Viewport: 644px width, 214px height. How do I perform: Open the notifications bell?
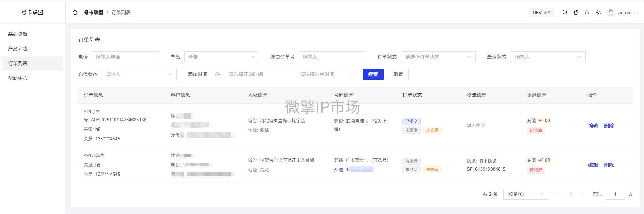[587, 13]
